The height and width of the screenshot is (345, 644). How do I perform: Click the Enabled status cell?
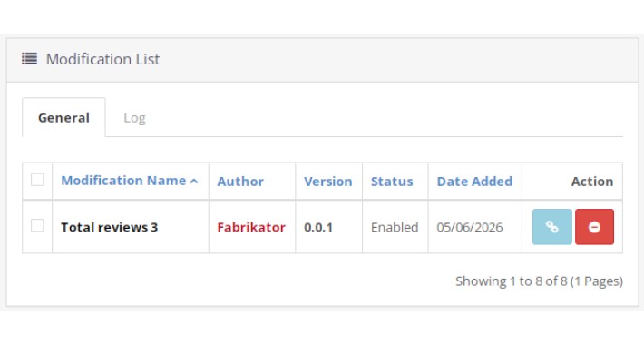click(x=395, y=227)
